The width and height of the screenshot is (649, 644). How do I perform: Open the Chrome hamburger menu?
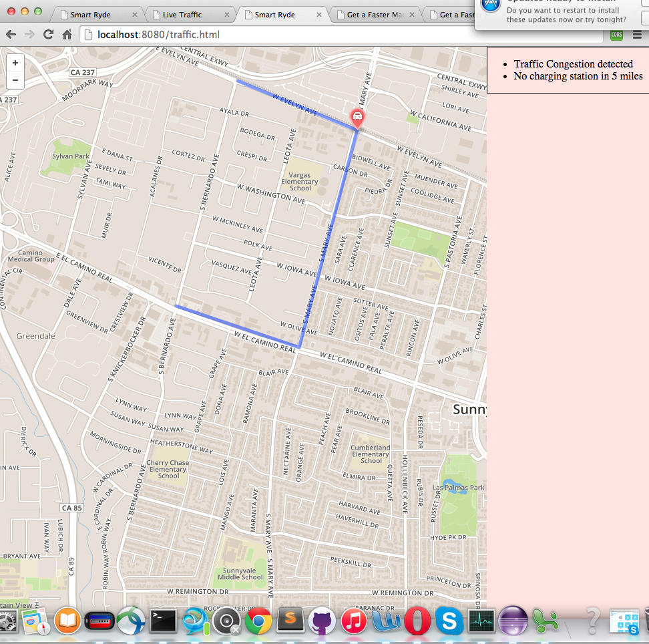click(x=638, y=35)
